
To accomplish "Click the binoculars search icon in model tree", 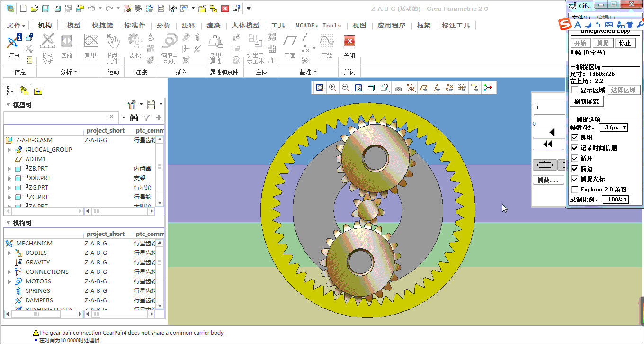I will (x=134, y=118).
